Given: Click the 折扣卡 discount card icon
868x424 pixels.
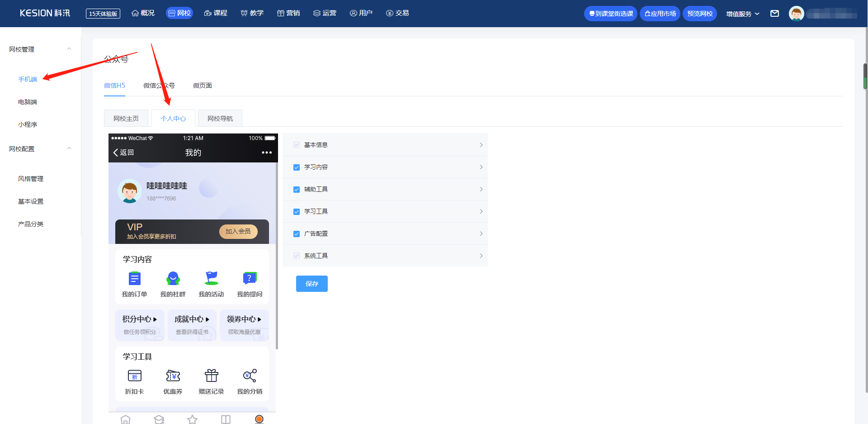Looking at the screenshot, I should 134,376.
